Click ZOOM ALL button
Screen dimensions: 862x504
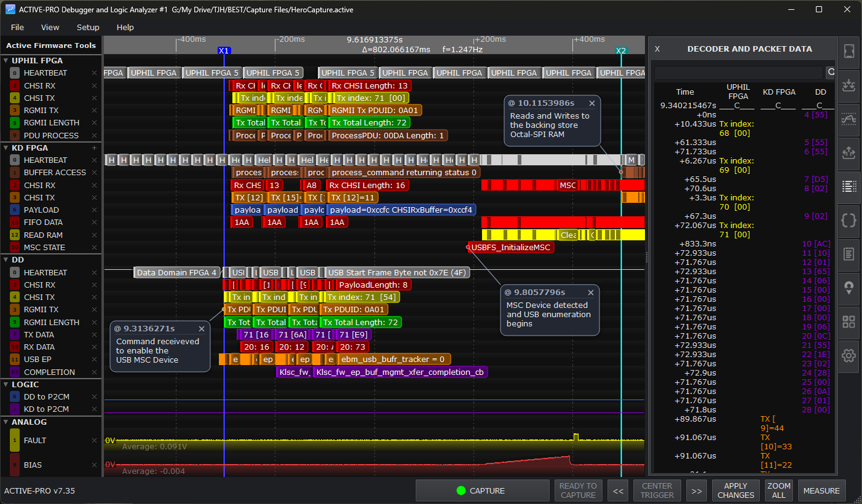click(779, 490)
